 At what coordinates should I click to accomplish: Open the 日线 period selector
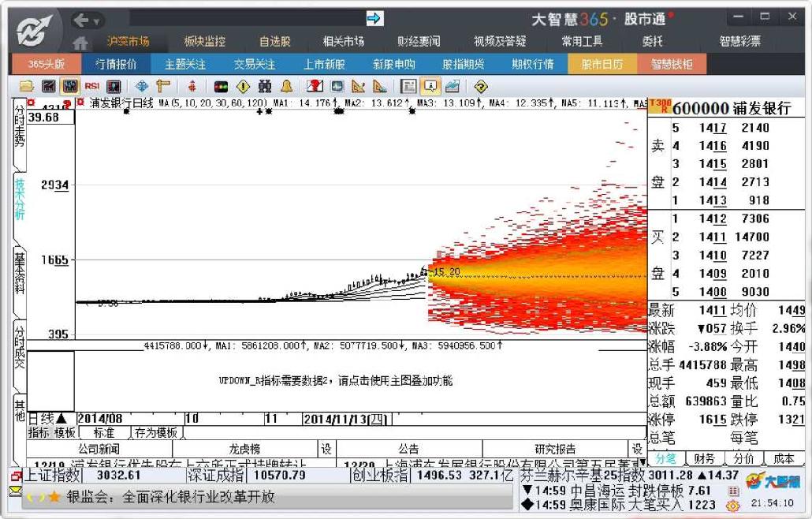pyautogui.click(x=47, y=419)
